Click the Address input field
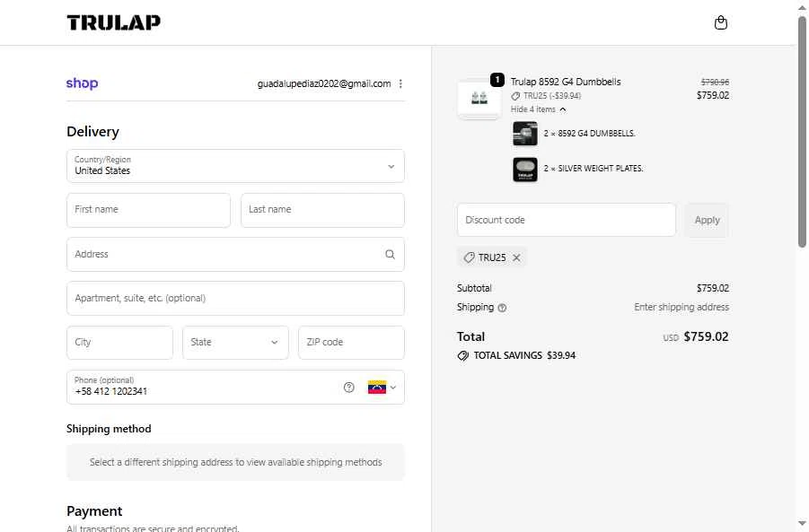Viewport: 809px width, 532px height. [x=235, y=254]
